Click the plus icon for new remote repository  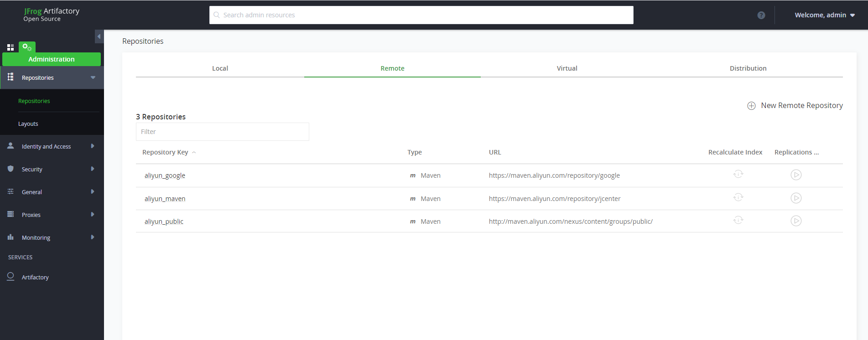tap(751, 106)
